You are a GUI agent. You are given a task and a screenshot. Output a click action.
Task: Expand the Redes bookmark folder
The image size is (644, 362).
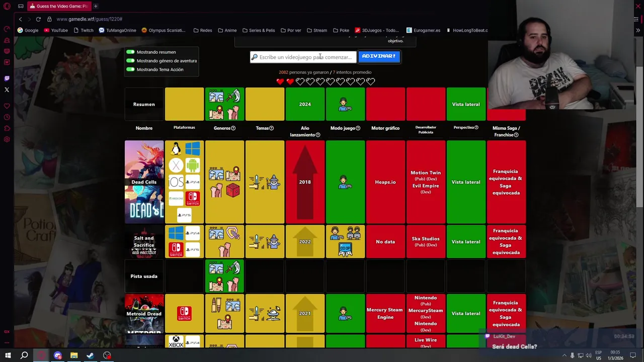pyautogui.click(x=203, y=30)
